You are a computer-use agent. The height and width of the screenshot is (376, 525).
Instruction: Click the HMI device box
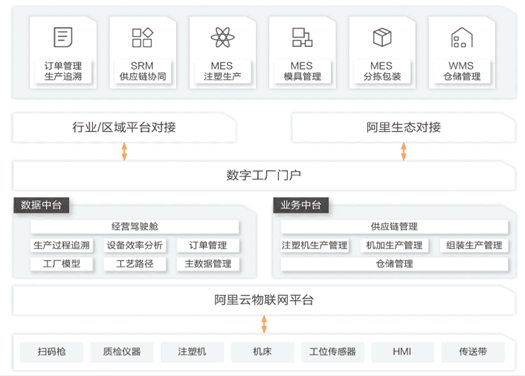(403, 352)
